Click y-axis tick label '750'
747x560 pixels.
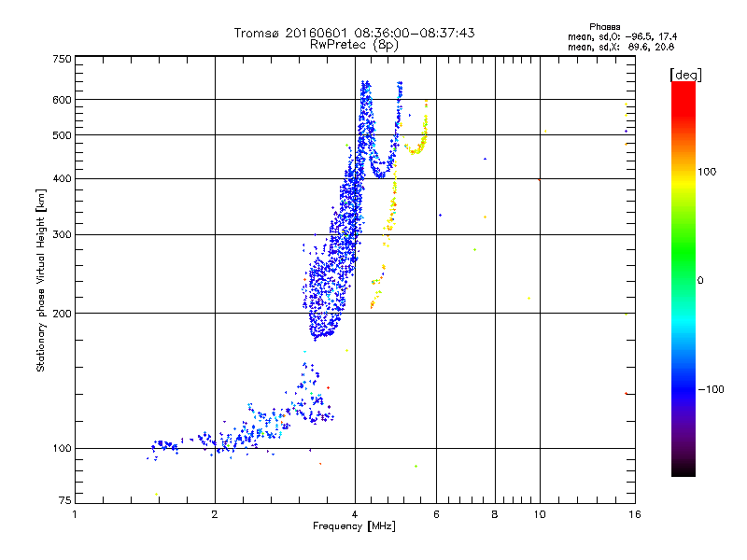(62, 59)
